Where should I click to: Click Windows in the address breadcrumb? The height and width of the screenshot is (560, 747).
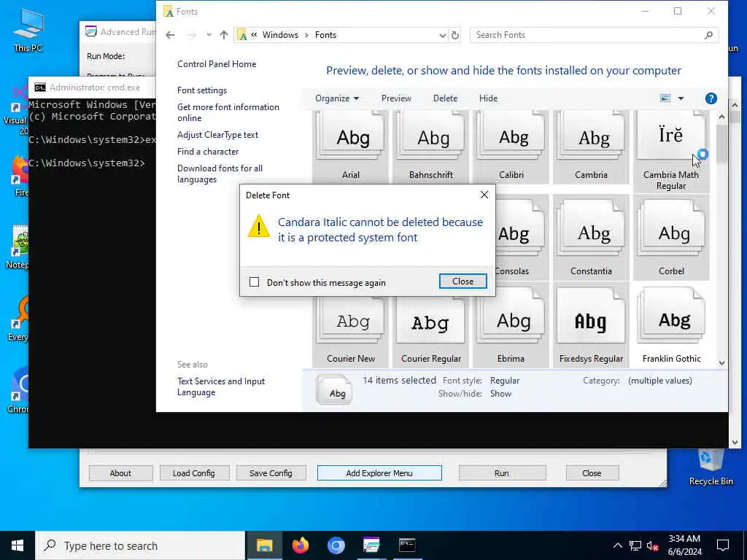(280, 35)
